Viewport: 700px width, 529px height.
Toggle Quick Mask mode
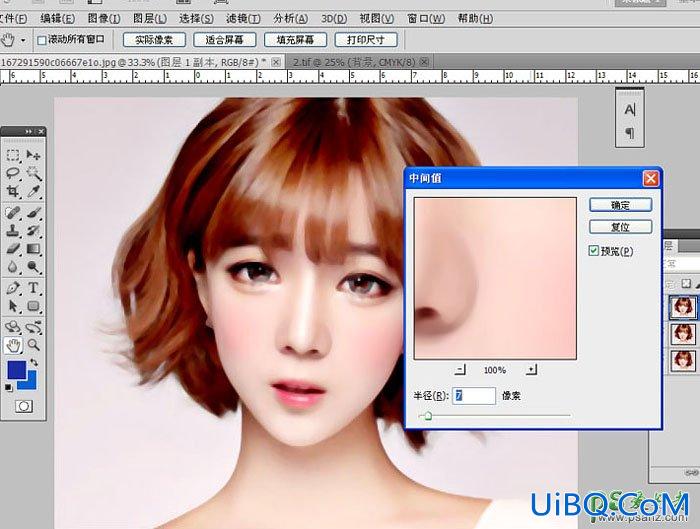24,406
